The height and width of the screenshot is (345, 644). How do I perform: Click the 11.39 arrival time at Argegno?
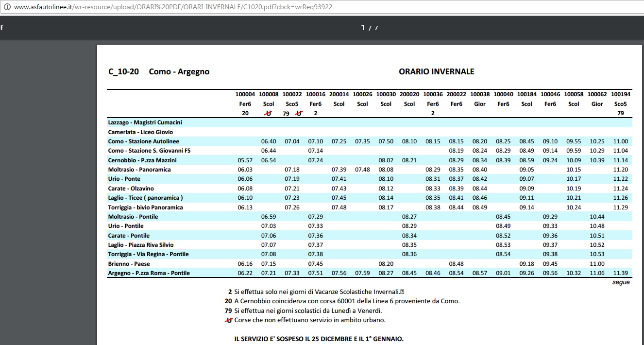pos(621,273)
